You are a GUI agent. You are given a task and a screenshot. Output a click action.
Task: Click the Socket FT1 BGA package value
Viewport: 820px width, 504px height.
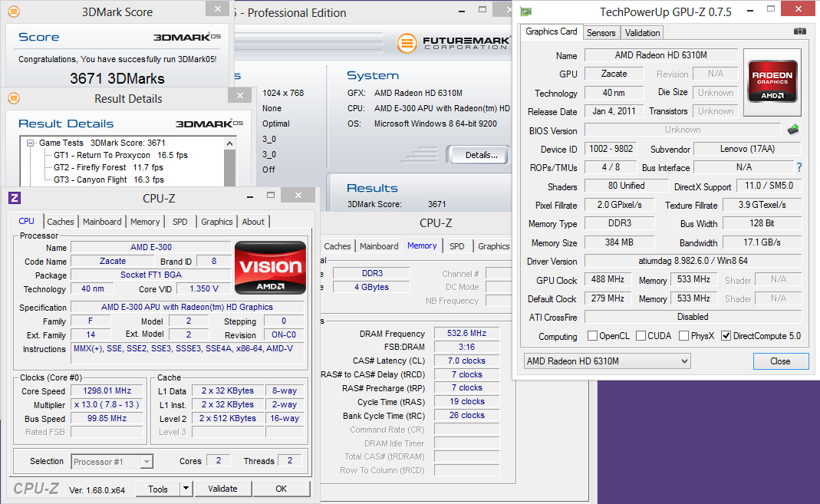pyautogui.click(x=150, y=275)
